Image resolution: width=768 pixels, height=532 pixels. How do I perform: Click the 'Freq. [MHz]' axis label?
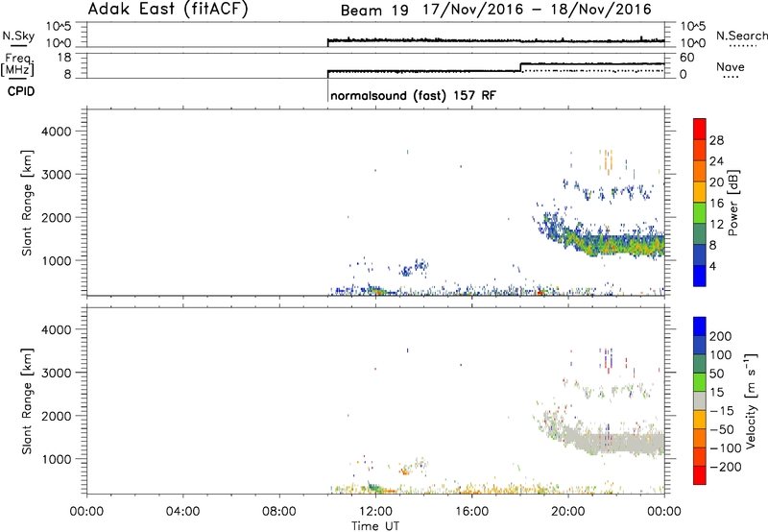pos(17,64)
